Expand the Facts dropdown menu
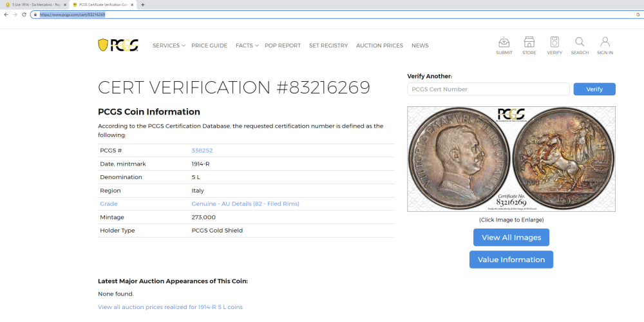 pyautogui.click(x=247, y=46)
